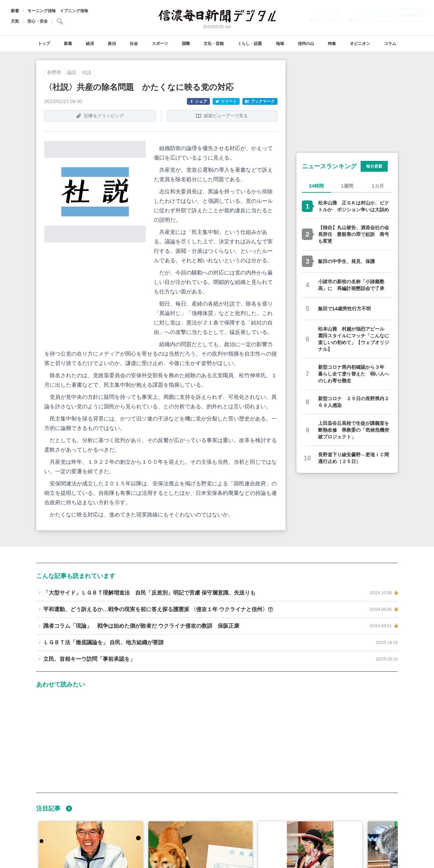Clip the article with 記事をクリッピング
Image resolution: width=434 pixels, height=868 pixels.
[100, 116]
